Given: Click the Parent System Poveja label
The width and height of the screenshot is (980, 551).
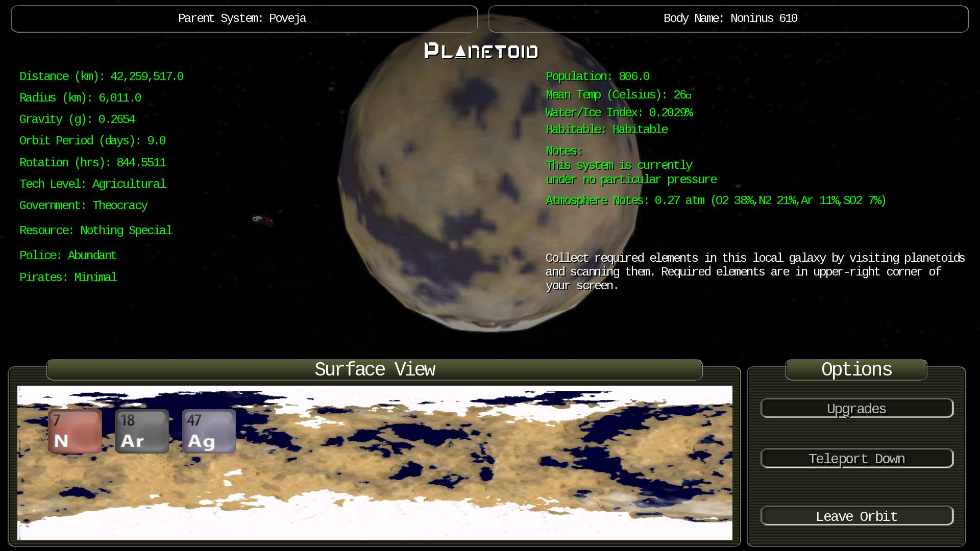Looking at the screenshot, I should (243, 18).
